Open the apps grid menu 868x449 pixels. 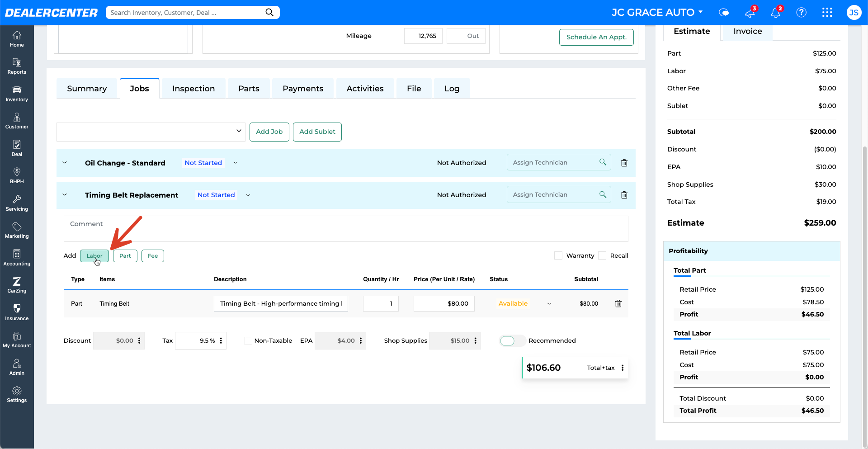[x=827, y=13]
